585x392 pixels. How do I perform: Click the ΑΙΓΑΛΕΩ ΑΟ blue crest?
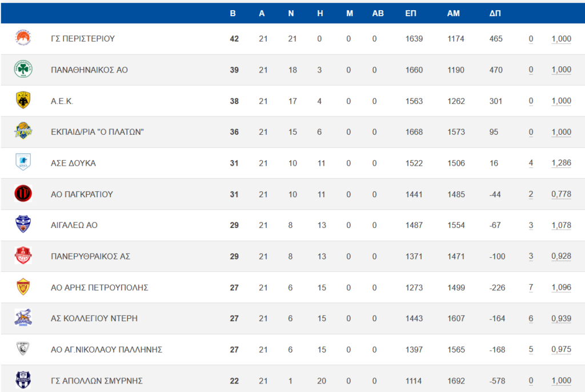click(23, 225)
